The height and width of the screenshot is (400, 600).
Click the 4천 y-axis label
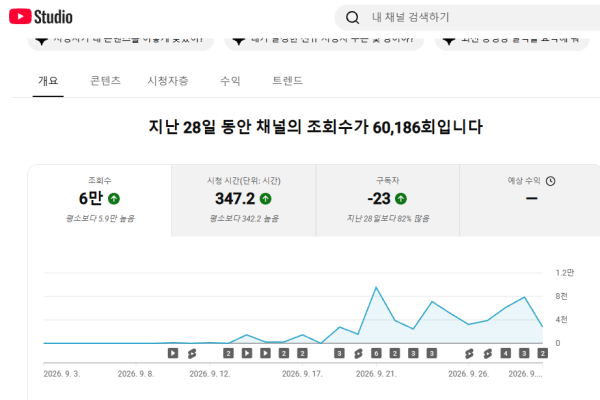(x=561, y=320)
